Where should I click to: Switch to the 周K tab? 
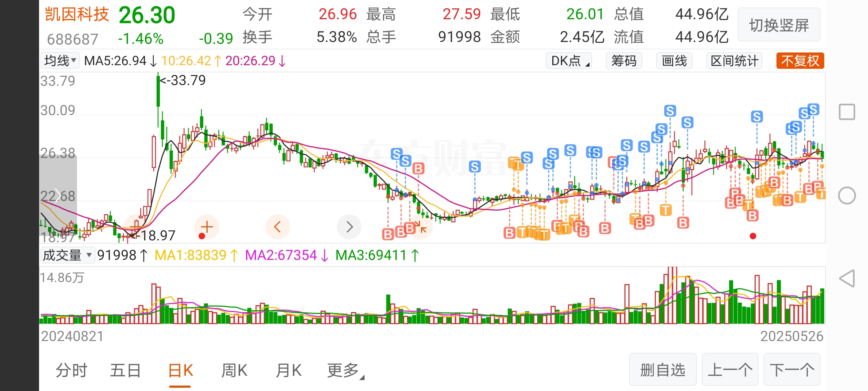click(x=234, y=370)
